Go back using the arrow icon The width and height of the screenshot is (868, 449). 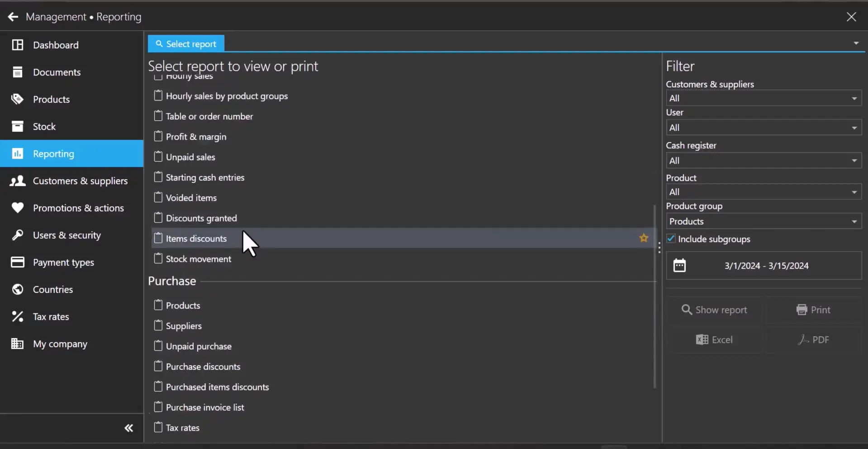[13, 17]
